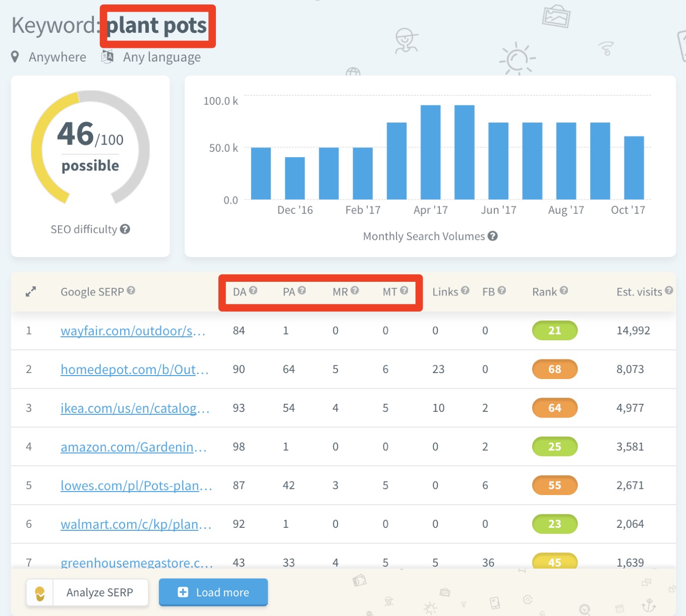
Task: Open the amazon.com Gardening result link
Action: click(x=133, y=447)
